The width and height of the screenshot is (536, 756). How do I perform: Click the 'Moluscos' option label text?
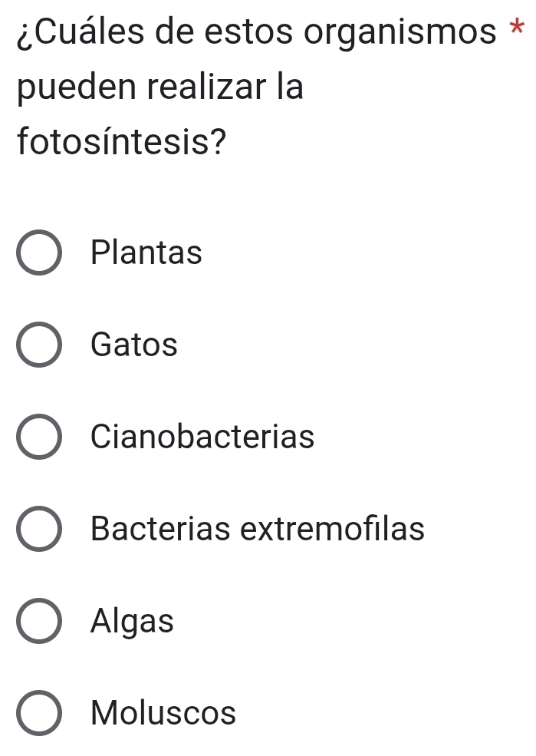[163, 714]
